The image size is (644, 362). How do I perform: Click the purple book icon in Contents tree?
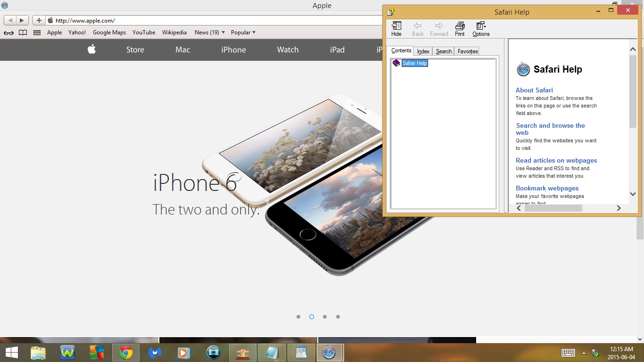point(396,63)
